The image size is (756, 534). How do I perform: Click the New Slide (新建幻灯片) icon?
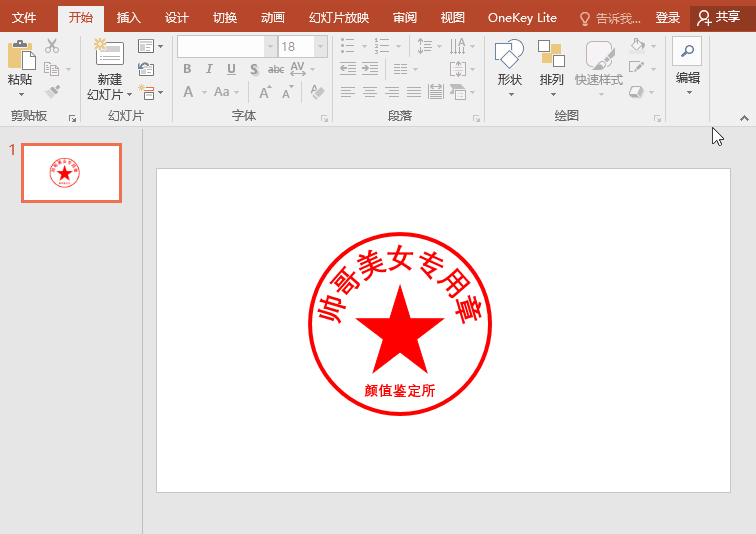(x=108, y=54)
